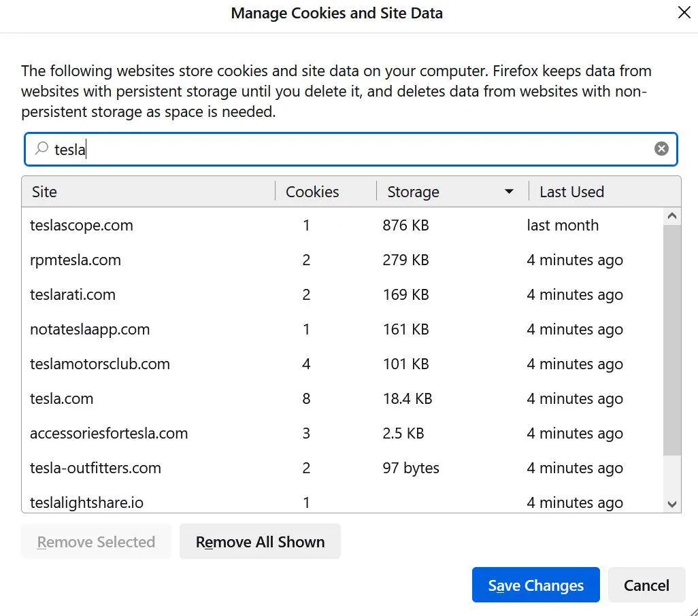Sort list by Last Used header
Screen dimensions: 698x616
click(605, 192)
